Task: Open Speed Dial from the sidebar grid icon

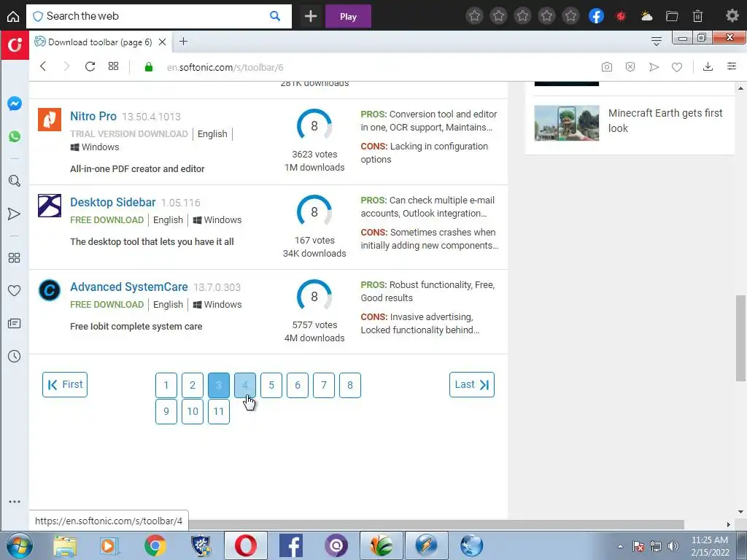Action: coord(15,257)
